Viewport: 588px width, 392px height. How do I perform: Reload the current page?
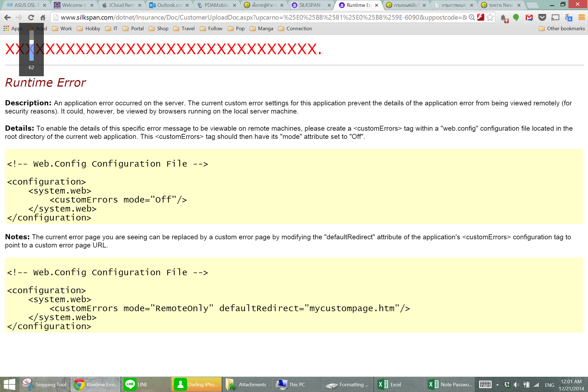31,17
